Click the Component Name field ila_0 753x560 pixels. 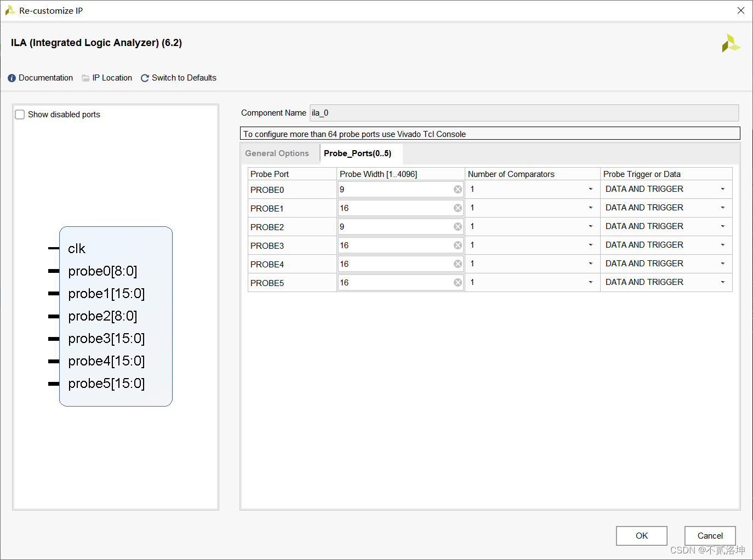coord(524,113)
